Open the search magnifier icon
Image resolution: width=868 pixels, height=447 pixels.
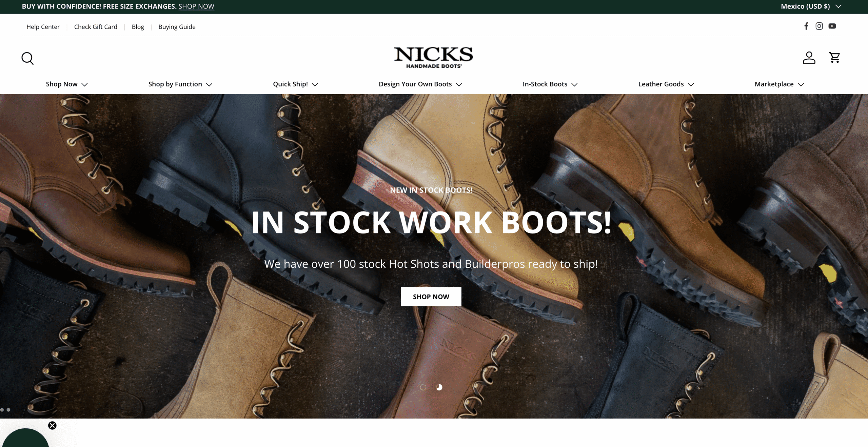tap(27, 58)
